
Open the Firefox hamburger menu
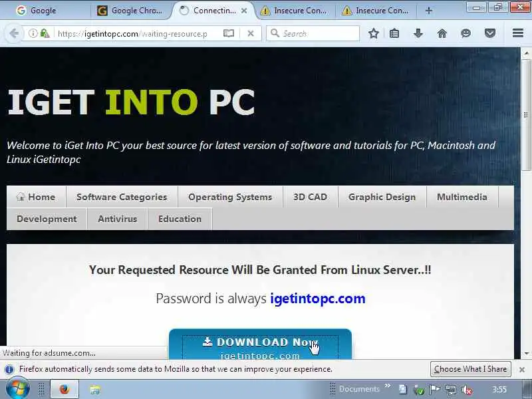pos(518,33)
